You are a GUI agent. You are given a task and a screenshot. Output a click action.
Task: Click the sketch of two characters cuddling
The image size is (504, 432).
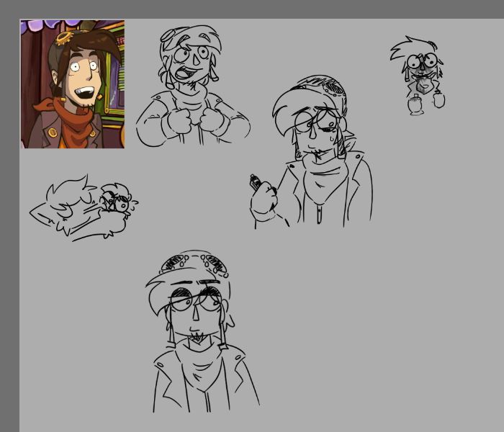(x=84, y=208)
